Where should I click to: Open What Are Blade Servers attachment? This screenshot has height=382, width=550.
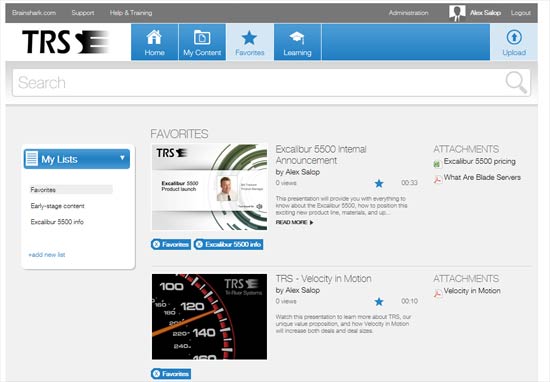[482, 177]
